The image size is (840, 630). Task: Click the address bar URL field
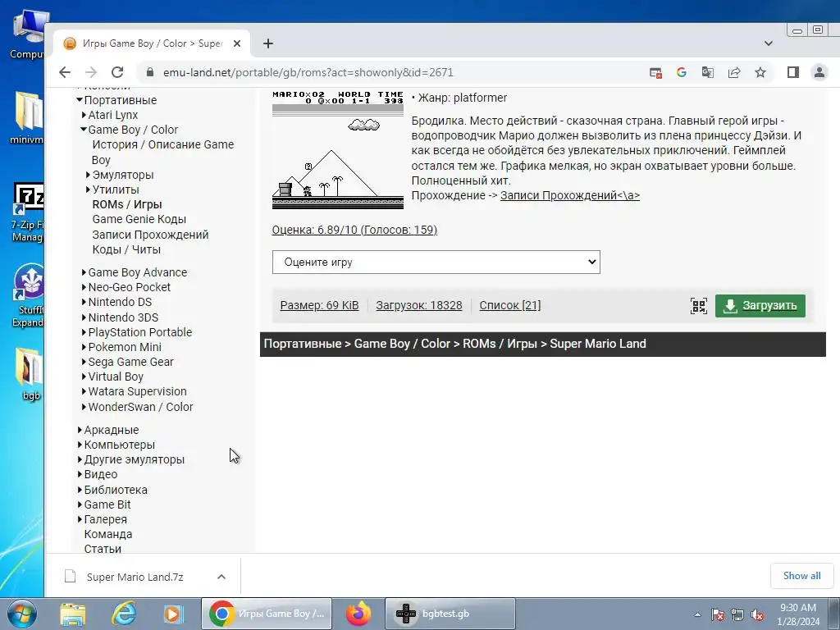pyautogui.click(x=308, y=72)
